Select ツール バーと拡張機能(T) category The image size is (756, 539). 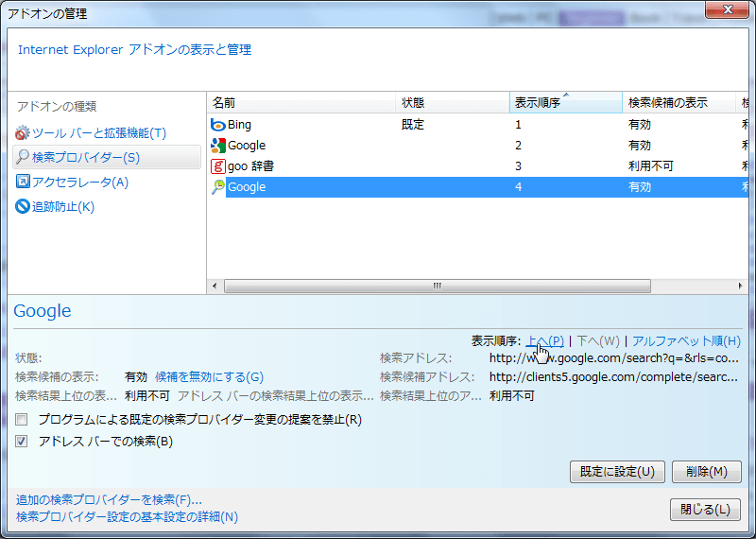click(99, 133)
